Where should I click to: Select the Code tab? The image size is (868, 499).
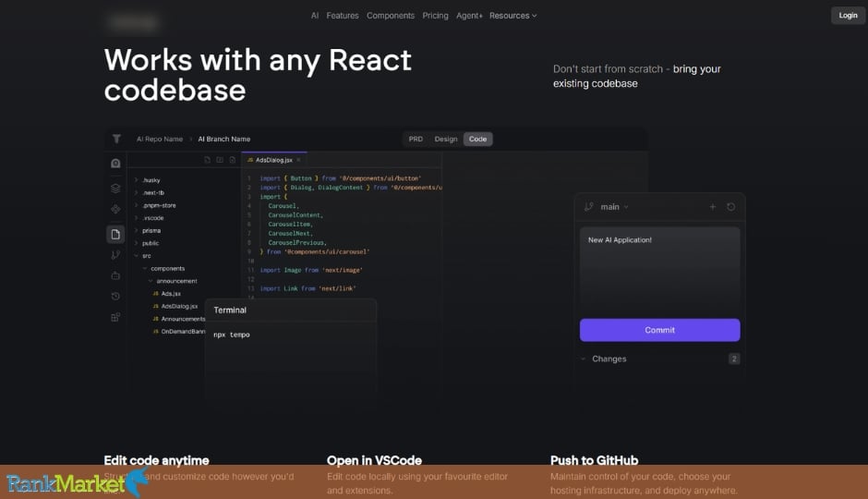pos(477,139)
